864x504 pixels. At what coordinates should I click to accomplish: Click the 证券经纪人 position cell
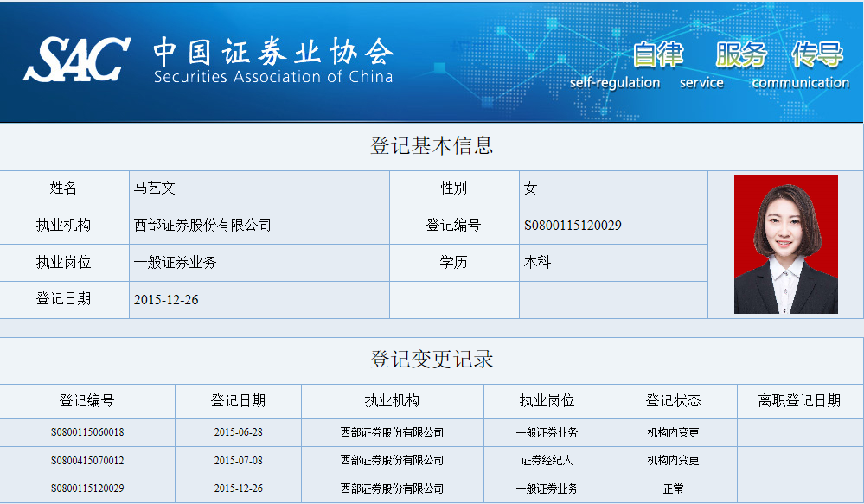click(x=547, y=461)
